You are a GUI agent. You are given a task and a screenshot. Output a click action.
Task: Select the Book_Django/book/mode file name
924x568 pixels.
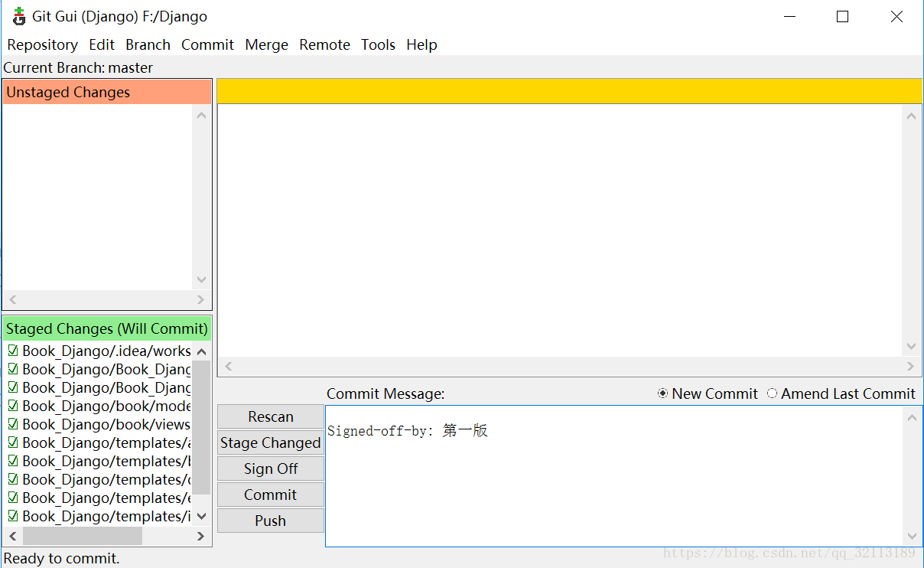(106, 406)
